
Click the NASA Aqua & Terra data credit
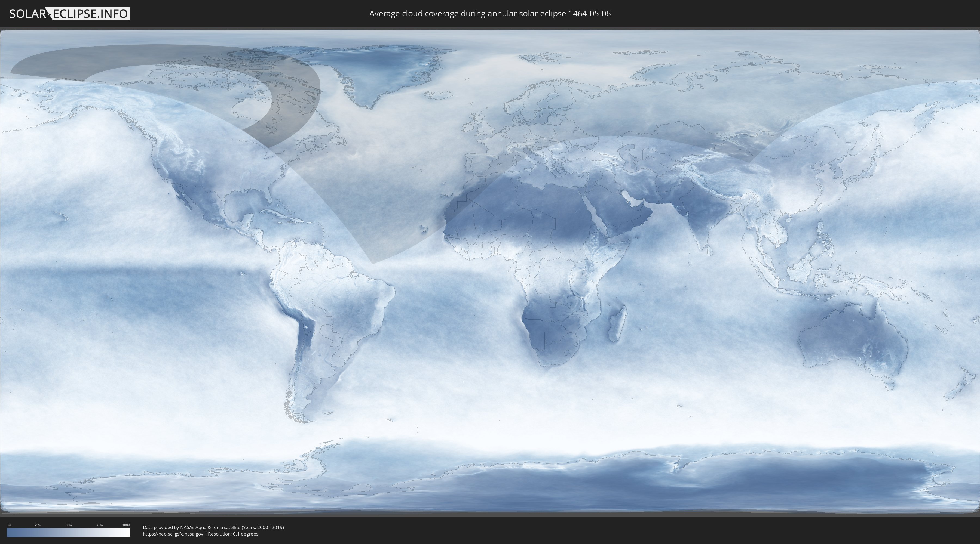point(213,527)
